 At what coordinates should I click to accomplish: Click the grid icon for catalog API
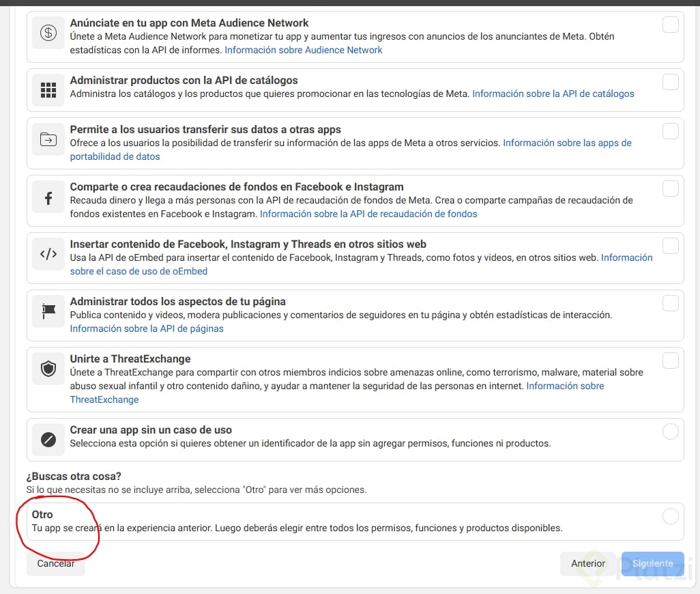[48, 89]
